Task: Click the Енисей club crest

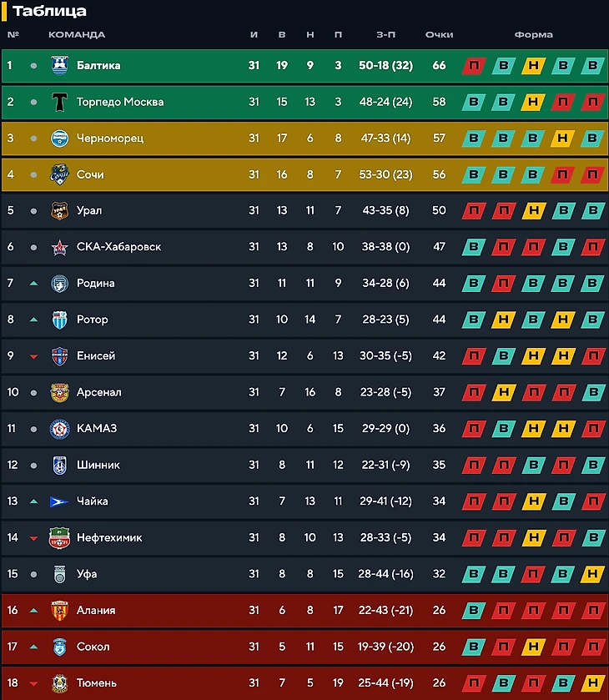Action: (59, 356)
